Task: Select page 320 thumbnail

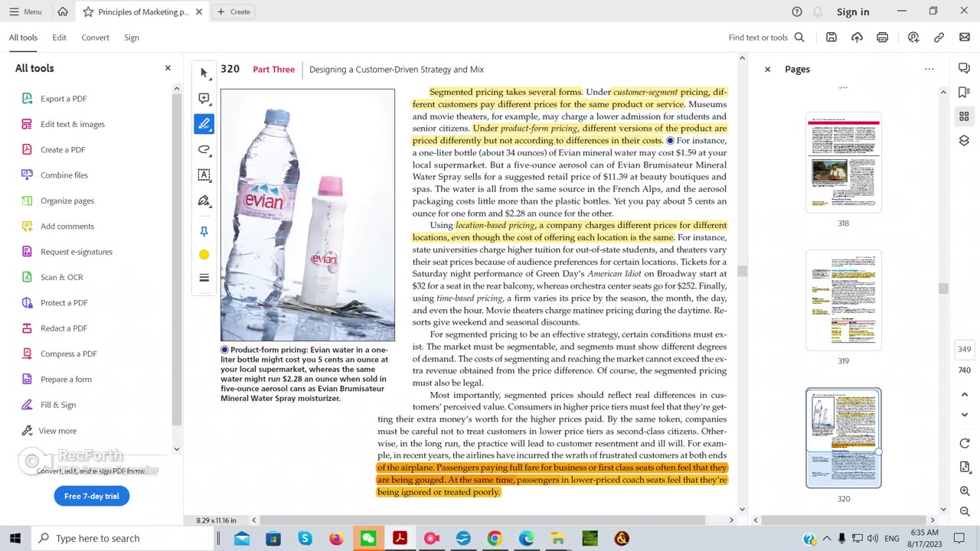Action: (843, 438)
